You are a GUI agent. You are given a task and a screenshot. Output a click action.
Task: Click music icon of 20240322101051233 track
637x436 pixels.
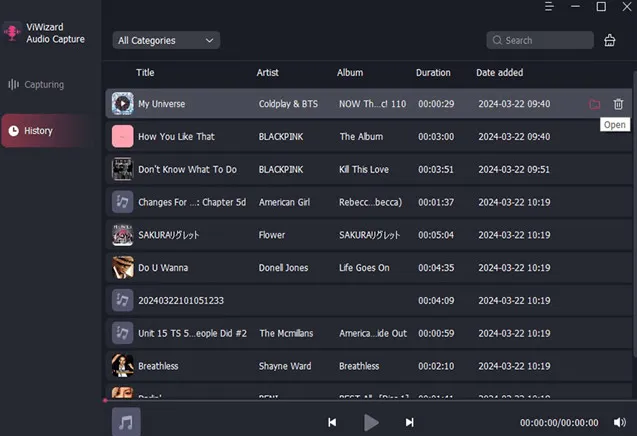pos(122,300)
